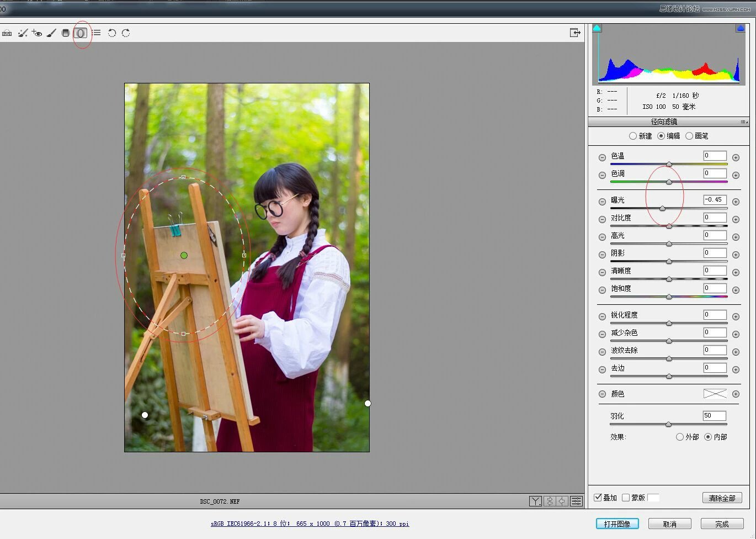Uncheck the 叠加 overlay checkbox
Screen dimensions: 756x539
click(x=598, y=498)
